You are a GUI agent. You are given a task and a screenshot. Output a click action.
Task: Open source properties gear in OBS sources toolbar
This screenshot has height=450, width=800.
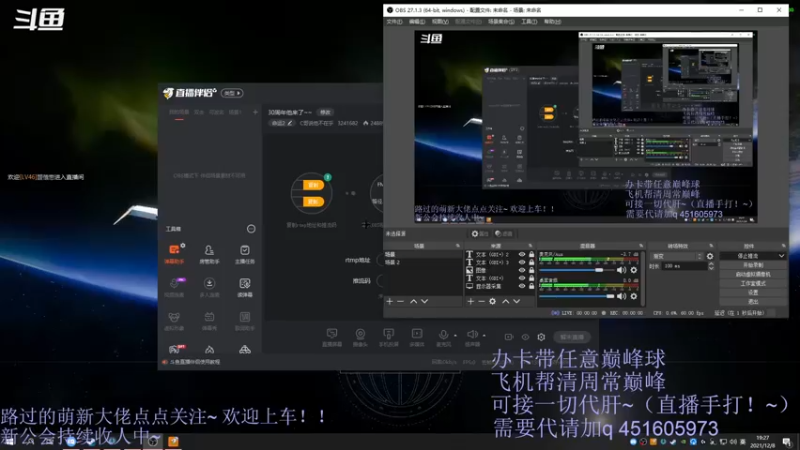pyautogui.click(x=492, y=302)
